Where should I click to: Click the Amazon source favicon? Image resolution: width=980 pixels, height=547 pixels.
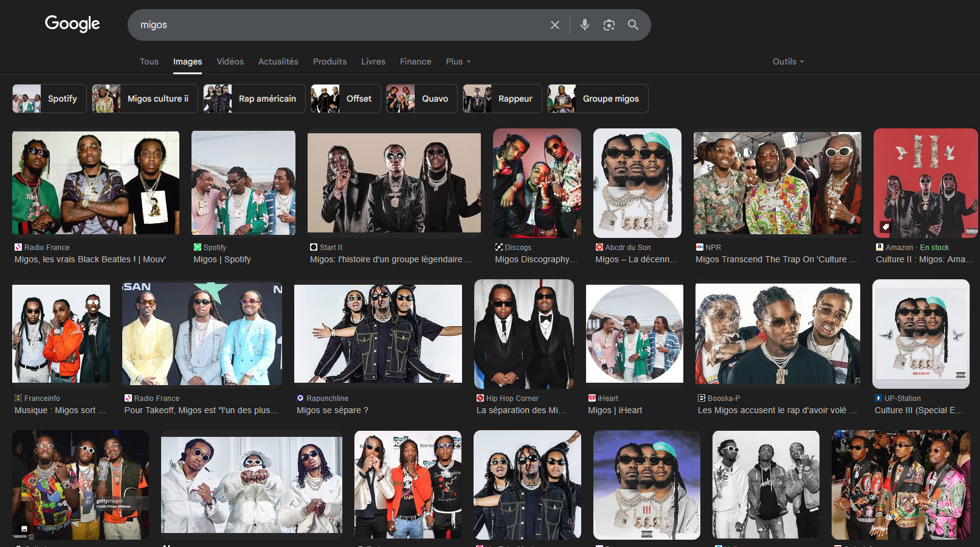tap(880, 247)
